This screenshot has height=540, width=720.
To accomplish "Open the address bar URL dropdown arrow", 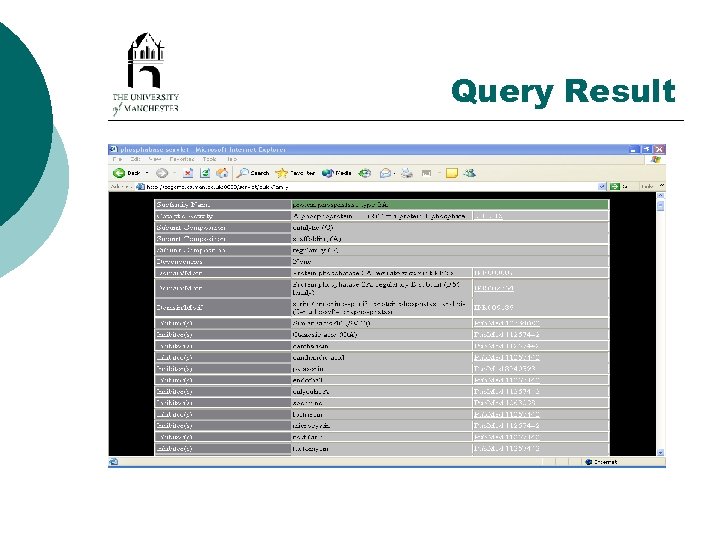I will point(602,186).
